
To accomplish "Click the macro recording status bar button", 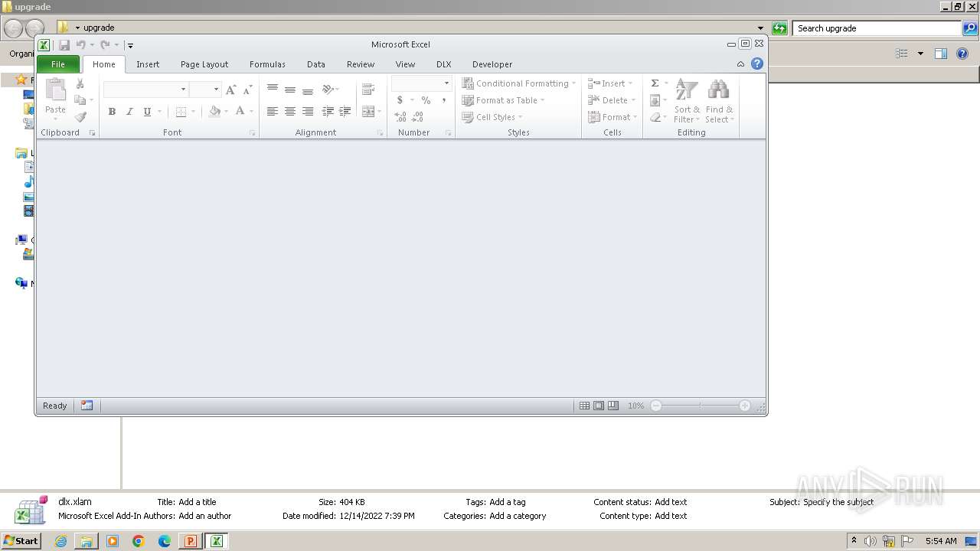I will pos(87,406).
